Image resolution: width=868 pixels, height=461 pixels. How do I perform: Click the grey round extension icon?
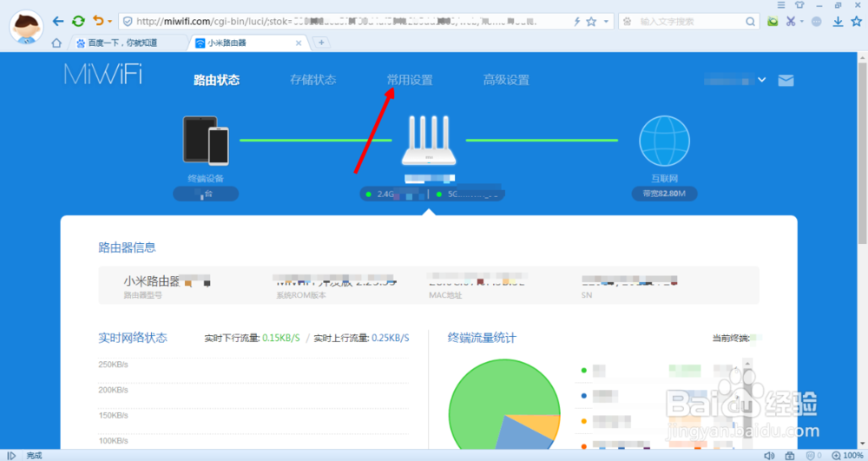click(817, 21)
